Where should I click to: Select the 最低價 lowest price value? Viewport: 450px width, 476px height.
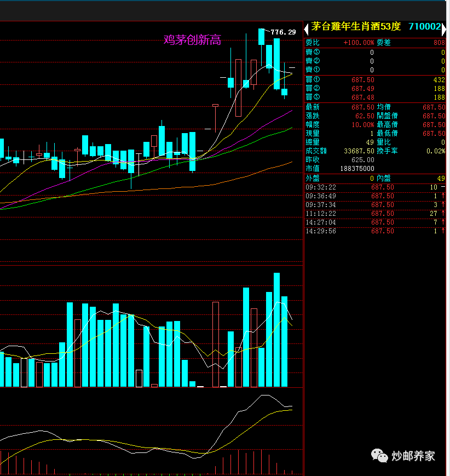[434, 133]
